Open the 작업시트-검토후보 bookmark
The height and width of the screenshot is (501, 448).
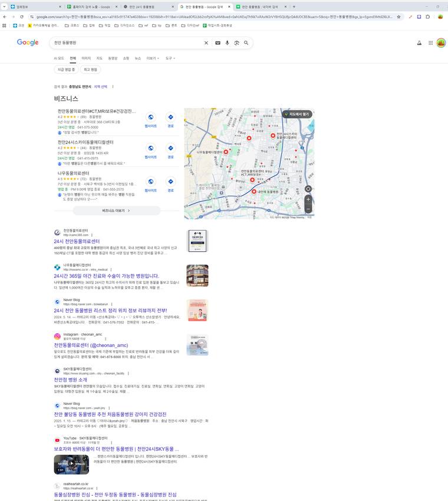coord(218,25)
